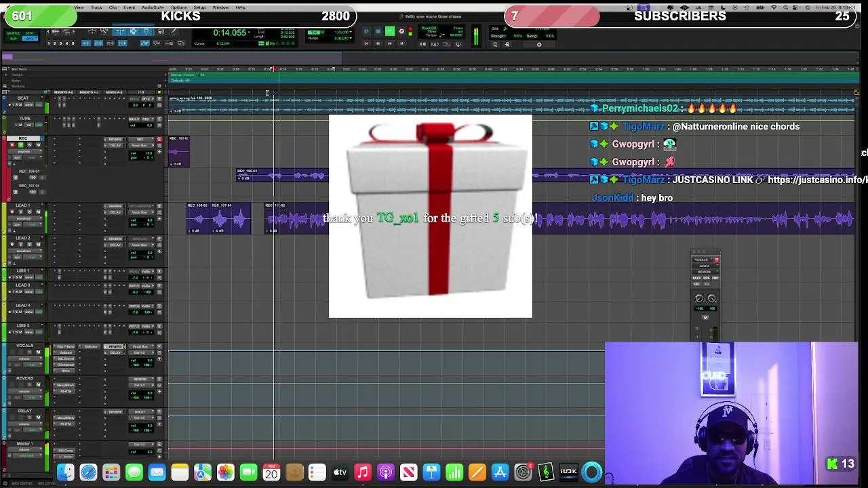Close the floating VOCALS send window

[694, 251]
